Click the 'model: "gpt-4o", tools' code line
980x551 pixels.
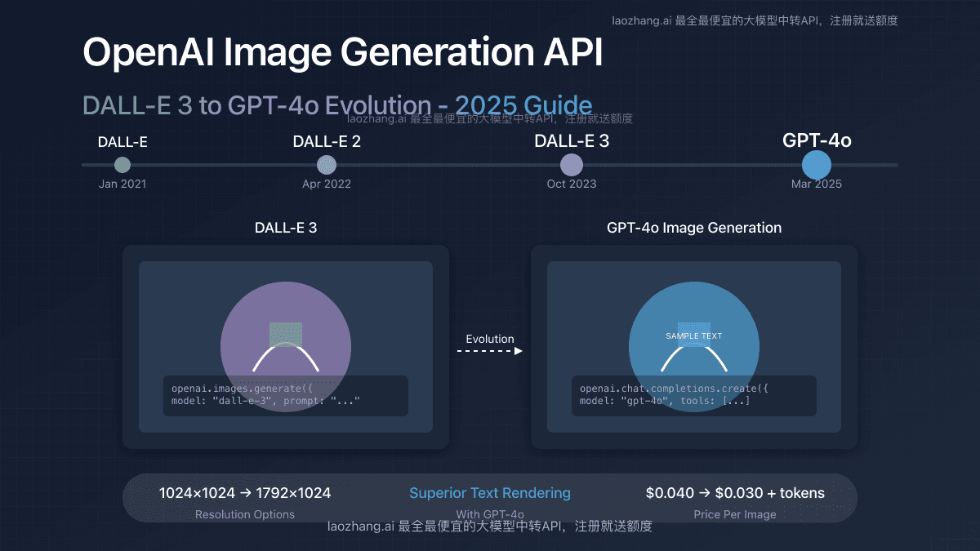665,401
